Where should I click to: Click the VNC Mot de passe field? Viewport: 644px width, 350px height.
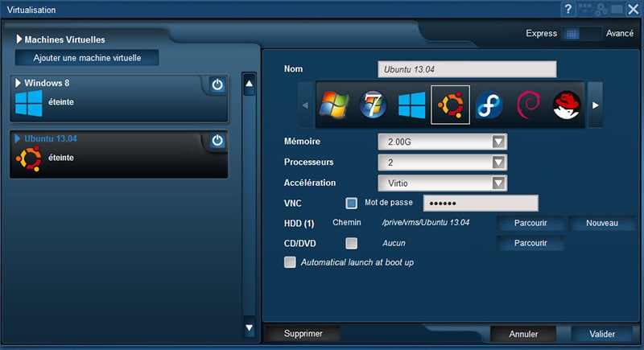tap(481, 203)
